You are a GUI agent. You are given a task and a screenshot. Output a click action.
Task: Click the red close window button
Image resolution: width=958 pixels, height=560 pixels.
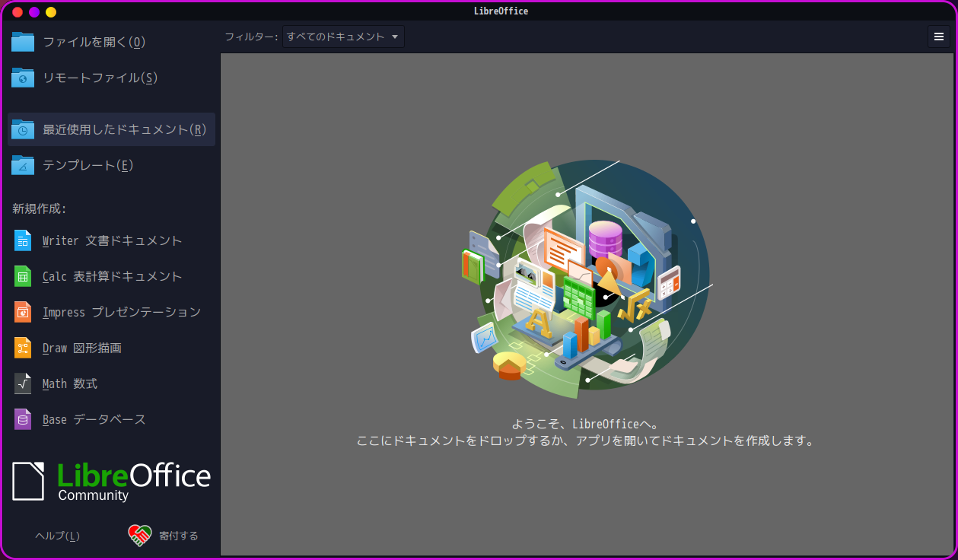(18, 12)
